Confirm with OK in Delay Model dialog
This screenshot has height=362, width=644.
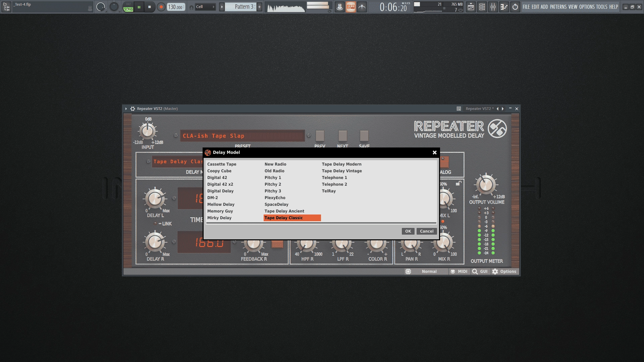[408, 231]
